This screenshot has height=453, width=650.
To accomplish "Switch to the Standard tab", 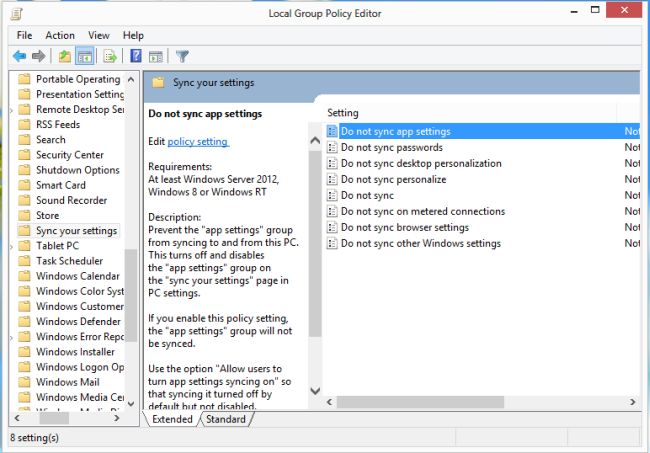I will 226,419.
